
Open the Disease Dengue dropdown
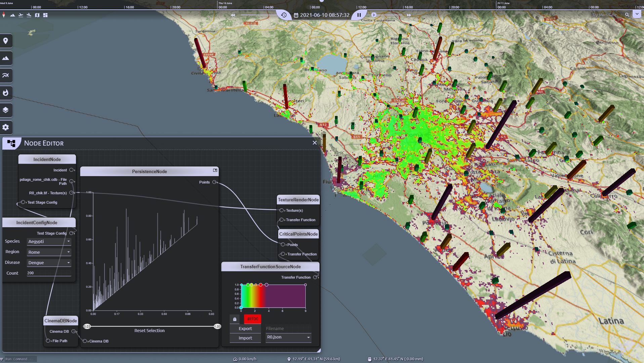coord(49,263)
